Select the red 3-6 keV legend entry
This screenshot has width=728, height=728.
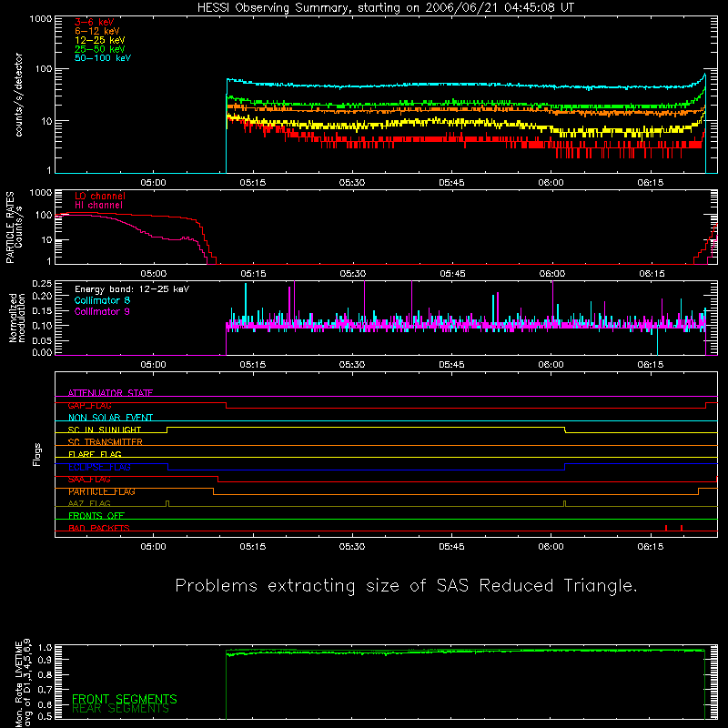point(95,22)
